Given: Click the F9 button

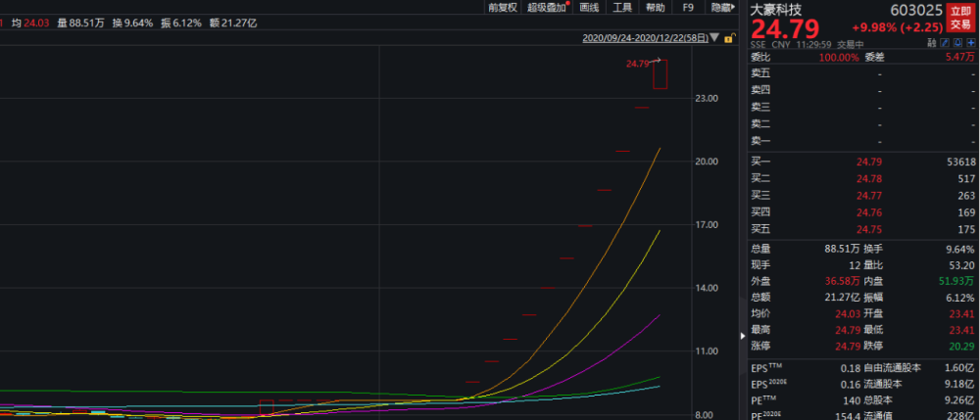Looking at the screenshot, I should (x=688, y=7).
